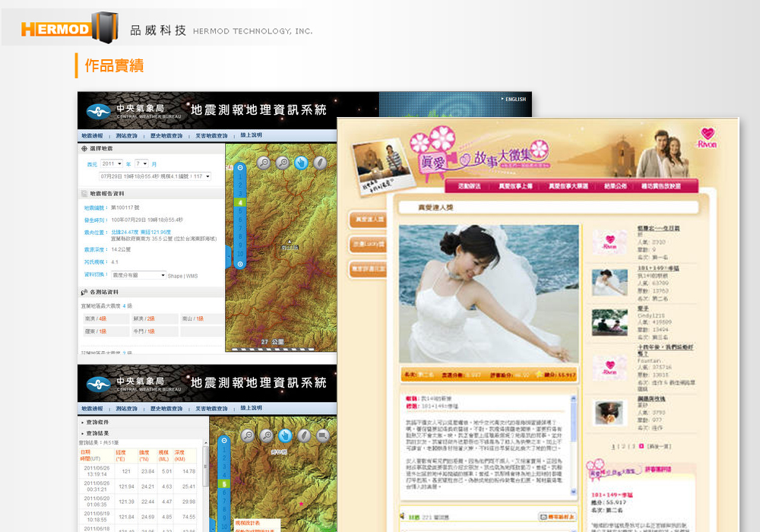This screenshot has width=760, height=532.
Task: Select the blue pan hand tool in 選擇地震 map
Action: coord(301,162)
